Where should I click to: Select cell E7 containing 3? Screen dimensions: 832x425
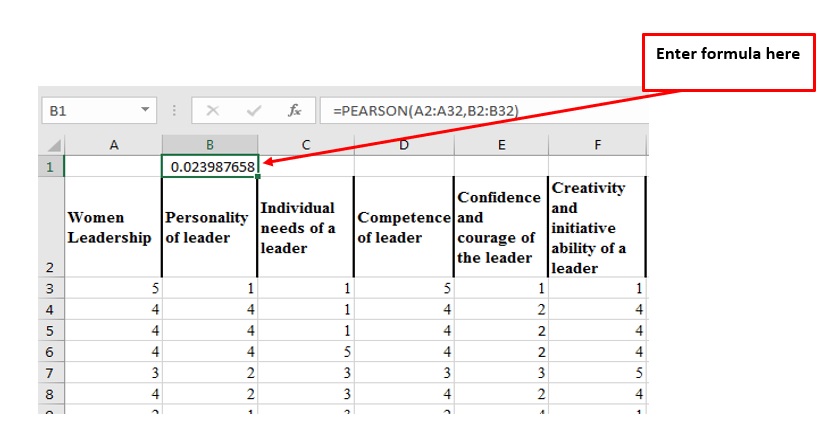(501, 373)
